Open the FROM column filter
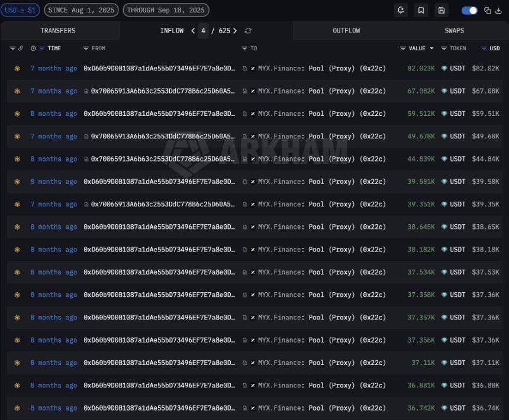 [x=86, y=49]
